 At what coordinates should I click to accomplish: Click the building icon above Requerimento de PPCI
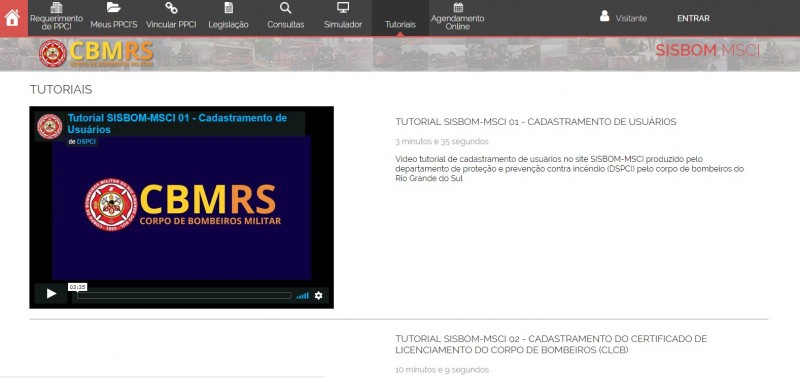56,8
